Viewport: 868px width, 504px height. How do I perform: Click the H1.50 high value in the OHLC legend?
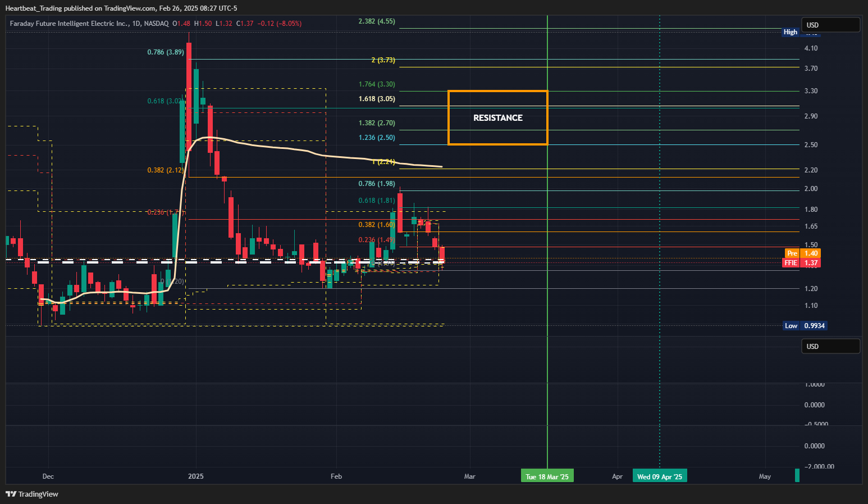tap(203, 24)
